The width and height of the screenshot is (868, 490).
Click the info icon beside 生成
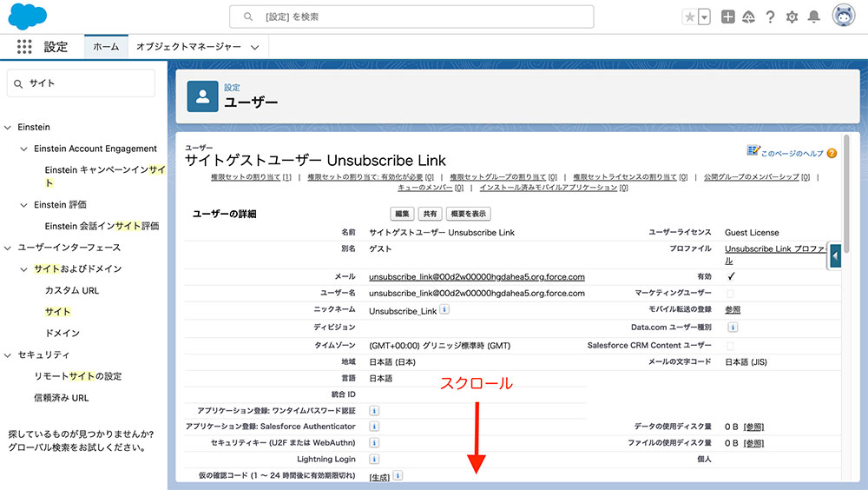point(398,475)
